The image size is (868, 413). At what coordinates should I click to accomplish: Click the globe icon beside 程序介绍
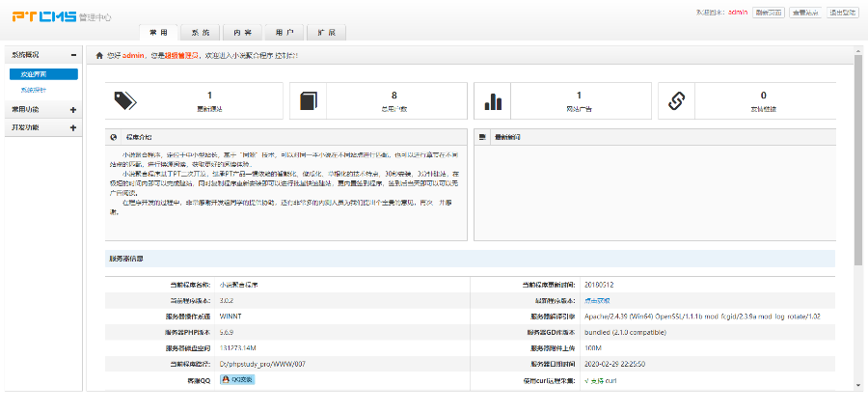(x=114, y=137)
